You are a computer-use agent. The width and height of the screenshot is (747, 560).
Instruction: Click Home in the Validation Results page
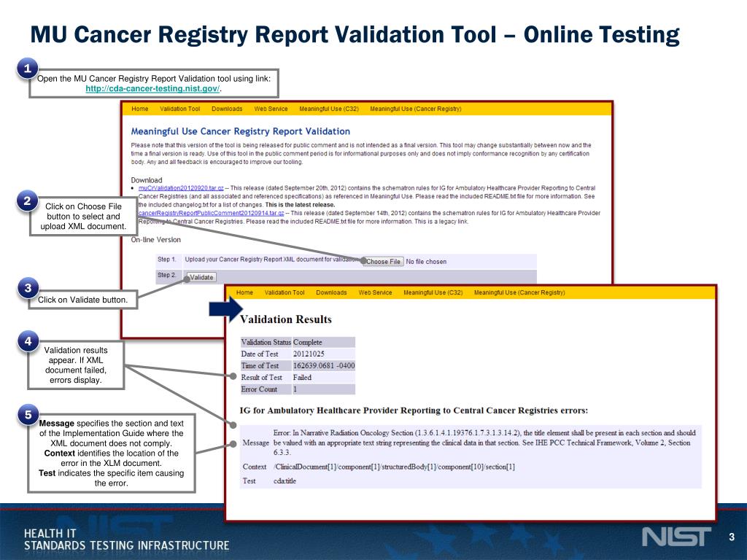pyautogui.click(x=244, y=292)
